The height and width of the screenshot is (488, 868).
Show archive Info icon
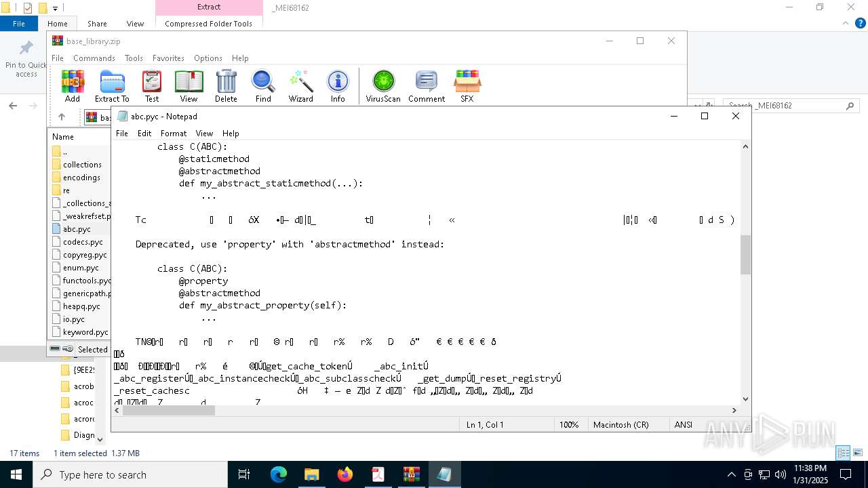point(338,86)
